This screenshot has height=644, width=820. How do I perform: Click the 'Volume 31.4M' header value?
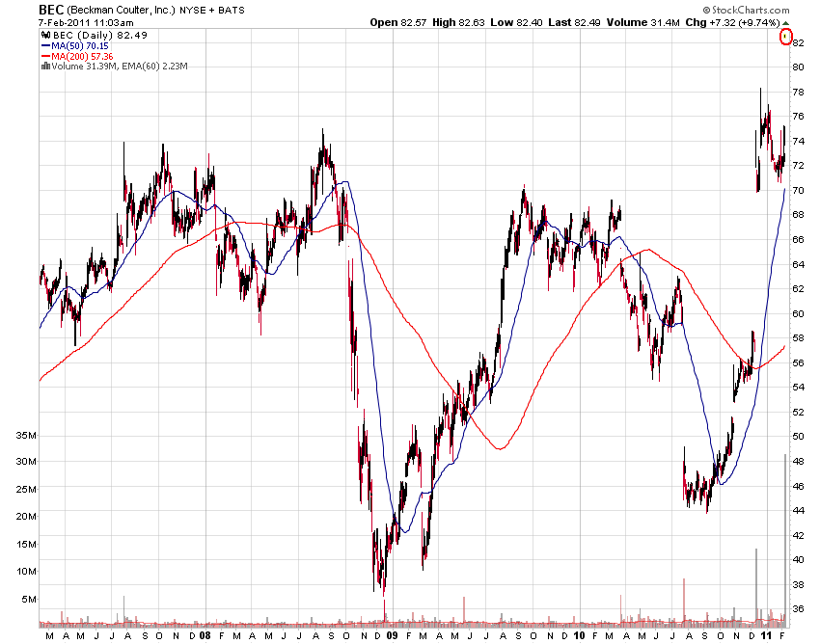[642, 22]
